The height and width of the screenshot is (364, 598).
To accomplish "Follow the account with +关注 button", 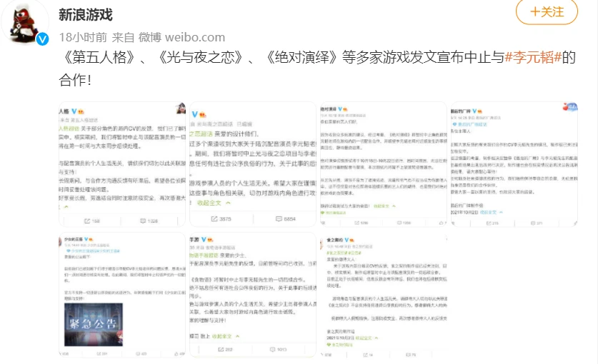I will tap(547, 12).
